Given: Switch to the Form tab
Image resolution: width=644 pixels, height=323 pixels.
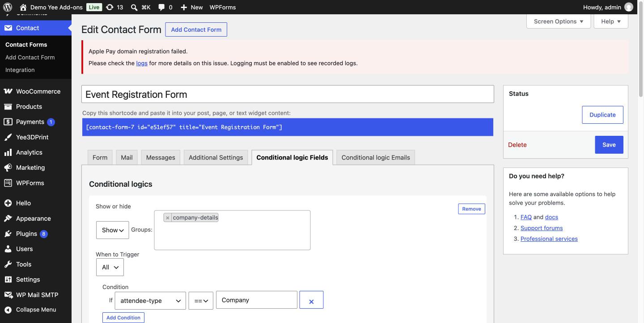Looking at the screenshot, I should coord(100,157).
